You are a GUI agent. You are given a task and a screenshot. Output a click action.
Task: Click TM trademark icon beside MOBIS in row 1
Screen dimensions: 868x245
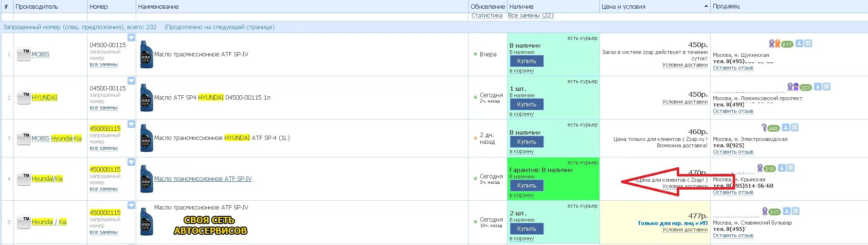pos(24,54)
